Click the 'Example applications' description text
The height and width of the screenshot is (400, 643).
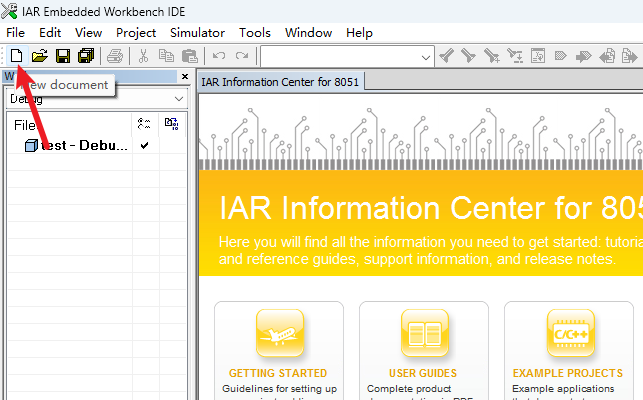(x=563, y=389)
